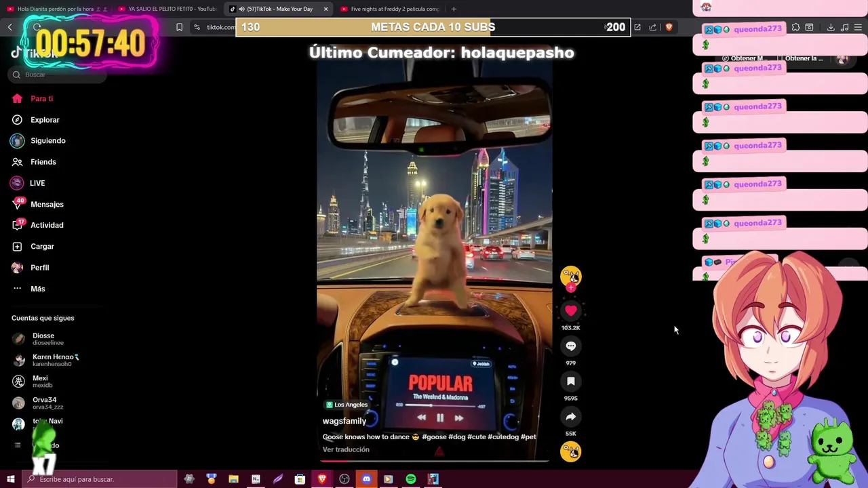Save video with bookmark icon
The image size is (868, 488).
click(571, 382)
